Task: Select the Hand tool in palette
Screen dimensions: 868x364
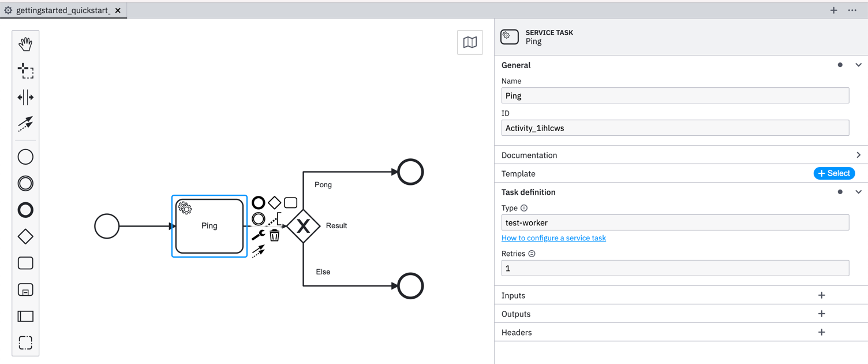Action: [25, 44]
